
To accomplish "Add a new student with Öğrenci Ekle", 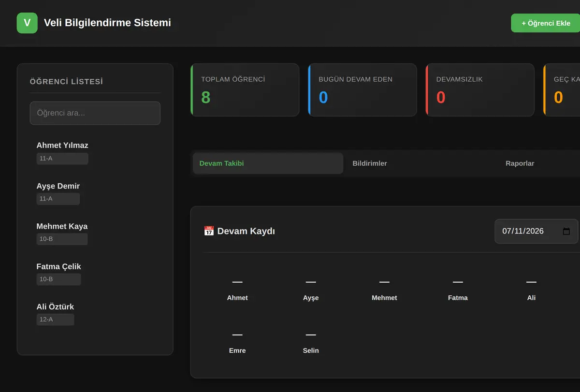I will click(x=546, y=23).
